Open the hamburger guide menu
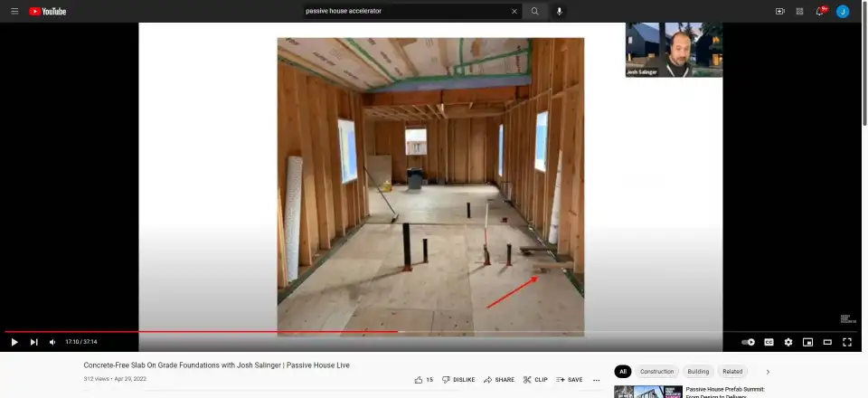 (x=14, y=11)
